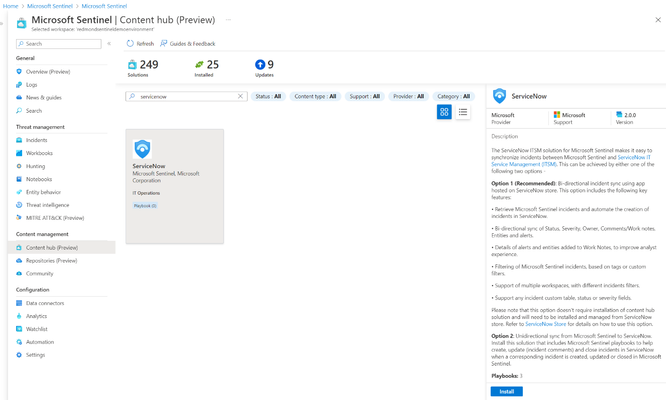Click the 25 Installed counter
666x400 pixels.
tap(207, 68)
